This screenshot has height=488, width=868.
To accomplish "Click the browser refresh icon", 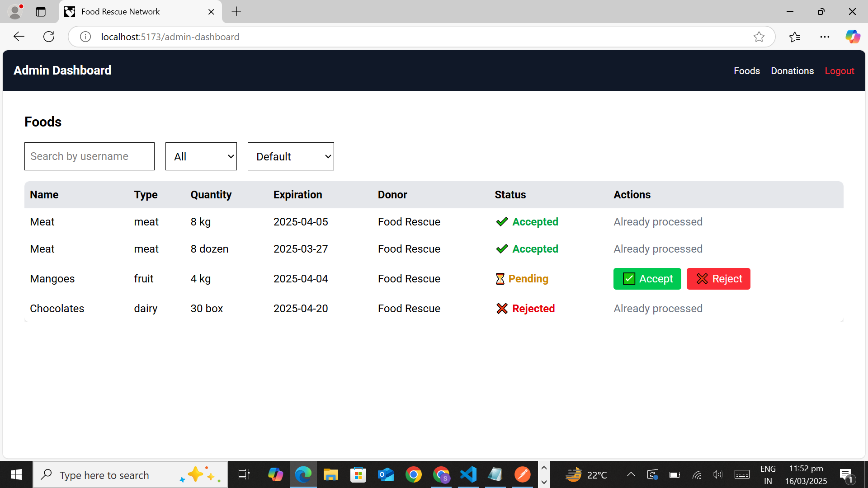I will 49,37.
